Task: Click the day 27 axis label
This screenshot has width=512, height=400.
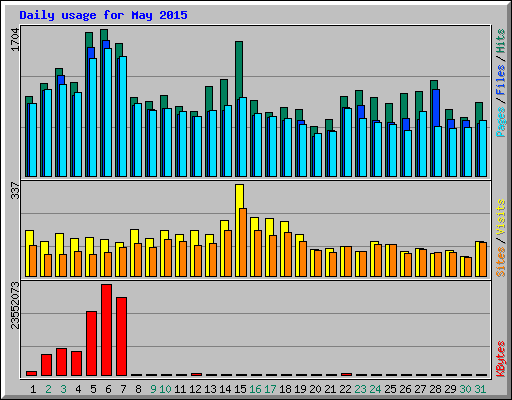Action: (x=420, y=389)
